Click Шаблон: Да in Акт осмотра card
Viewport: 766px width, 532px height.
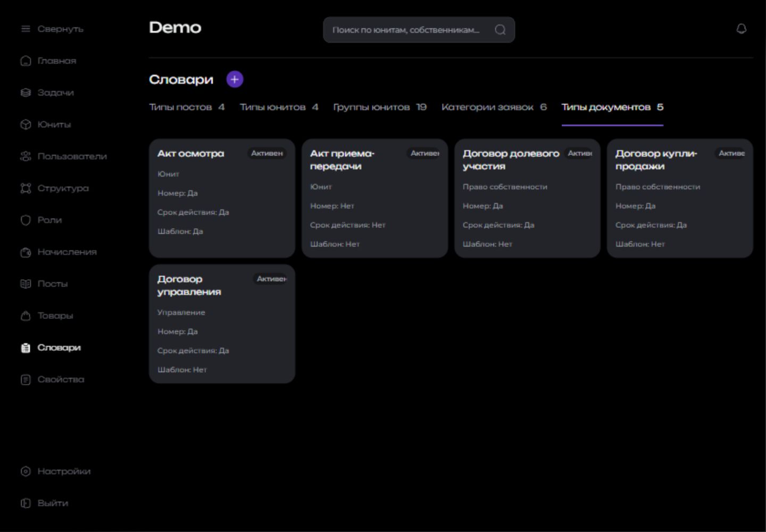(180, 231)
